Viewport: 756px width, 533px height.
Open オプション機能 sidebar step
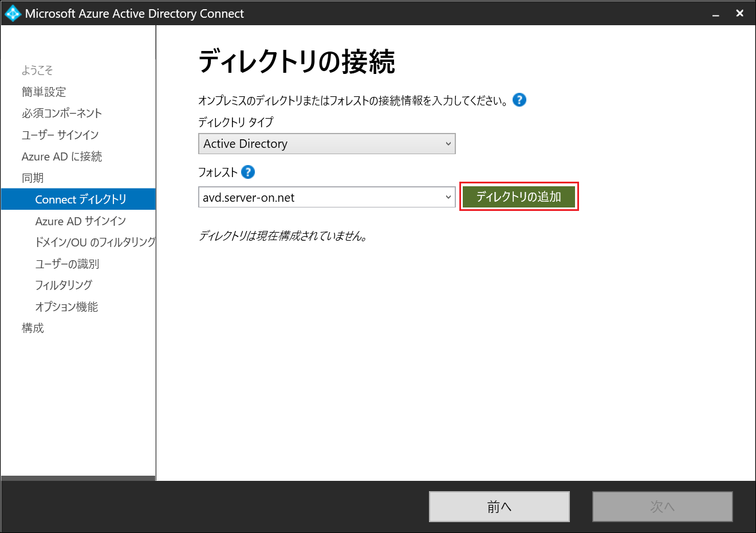click(x=66, y=307)
